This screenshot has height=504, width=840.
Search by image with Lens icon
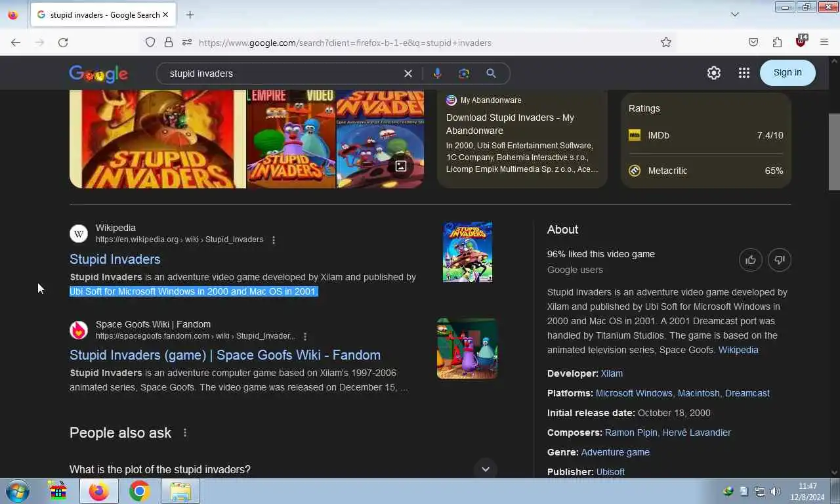[464, 73]
